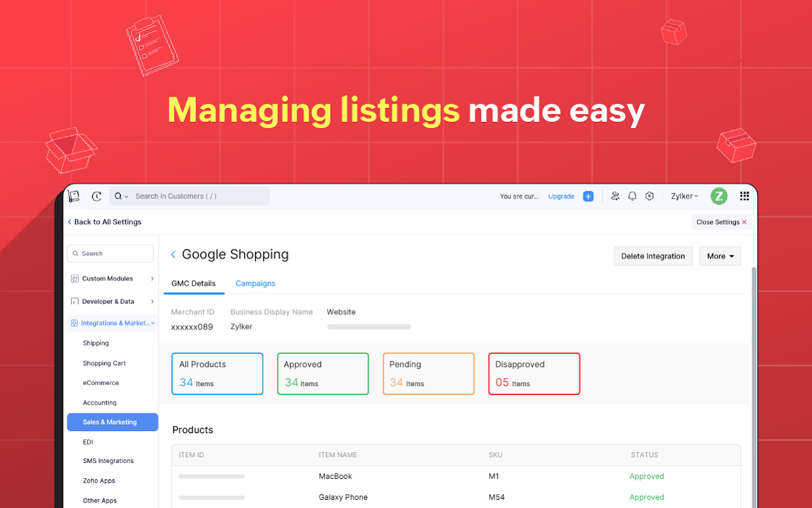Click the Upgrade link
Viewport: 812px width, 508px height.
[x=561, y=196]
